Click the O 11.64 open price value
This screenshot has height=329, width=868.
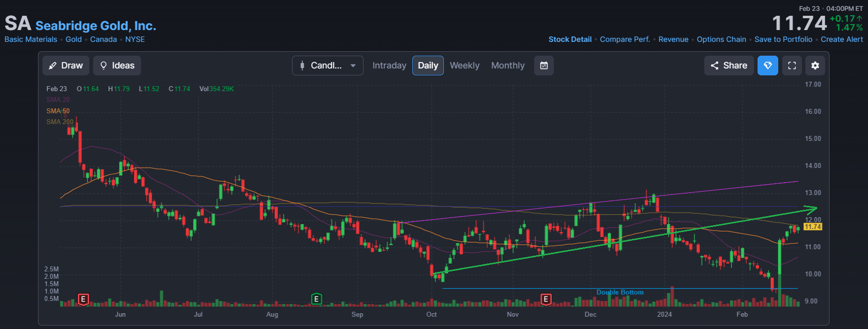coord(88,89)
